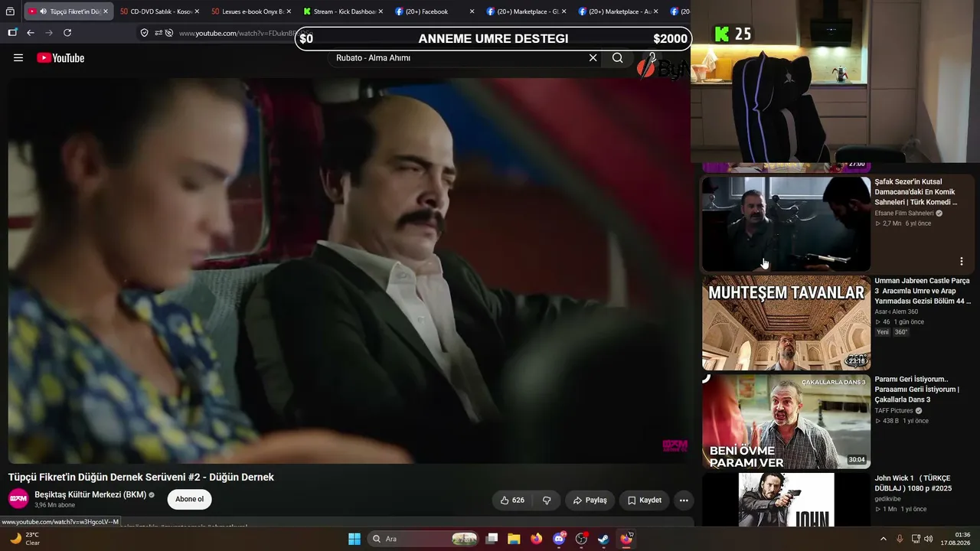This screenshot has width=980, height=551.
Task: Go forward one page in the browser
Action: point(49,33)
